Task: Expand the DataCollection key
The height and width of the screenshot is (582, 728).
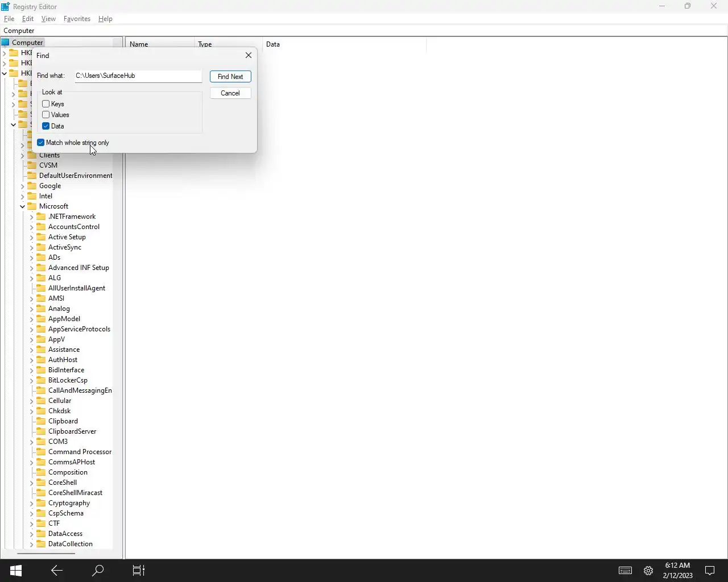Action: coord(32,544)
